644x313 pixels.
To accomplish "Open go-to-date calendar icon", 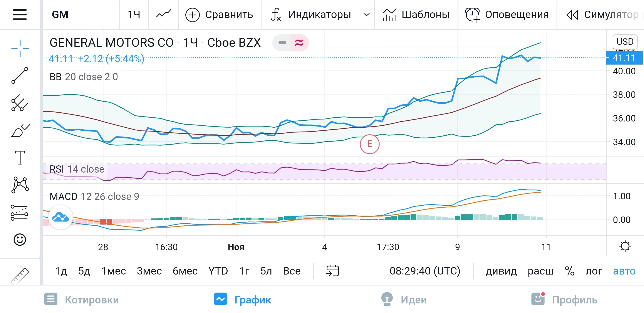I will coord(332,271).
